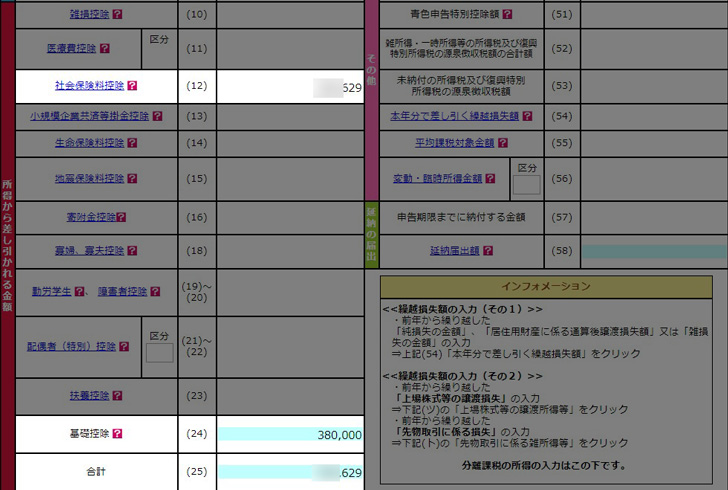Click the question mark beside 生命保険料控除
The height and width of the screenshot is (490, 728).
pos(131,143)
